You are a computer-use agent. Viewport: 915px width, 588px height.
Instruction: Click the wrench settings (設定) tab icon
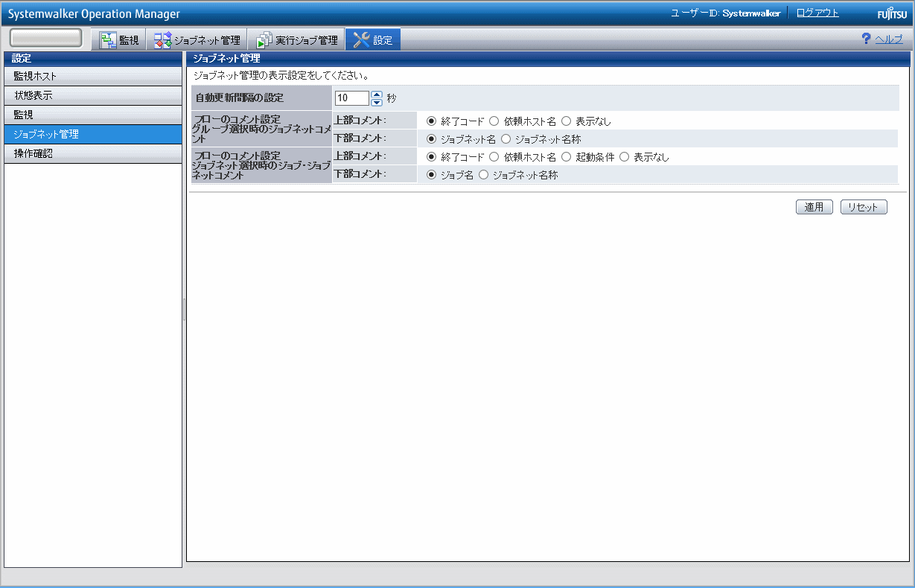(x=362, y=40)
